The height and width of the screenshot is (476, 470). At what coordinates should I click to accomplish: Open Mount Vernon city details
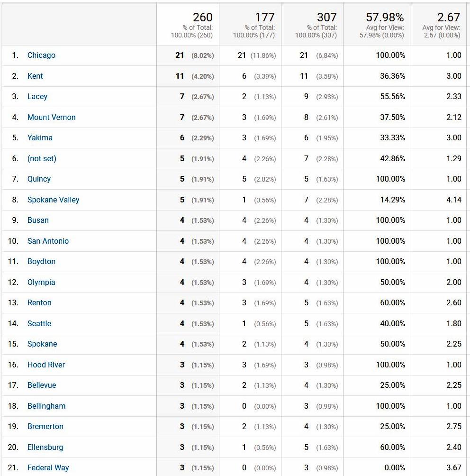coord(51,117)
